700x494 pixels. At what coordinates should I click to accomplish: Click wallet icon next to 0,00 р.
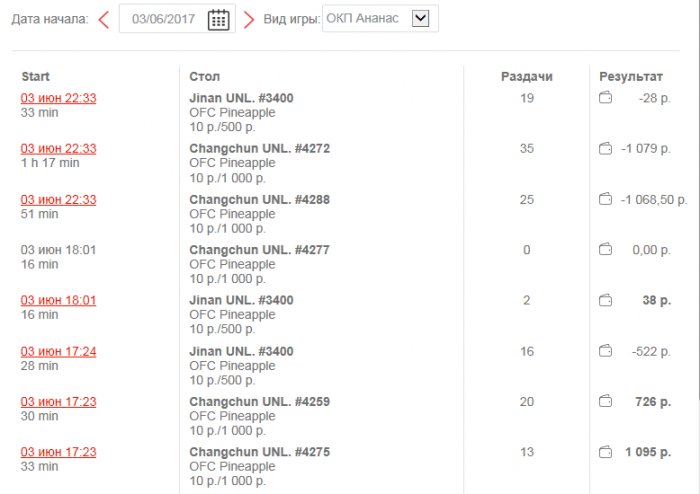[x=605, y=249]
